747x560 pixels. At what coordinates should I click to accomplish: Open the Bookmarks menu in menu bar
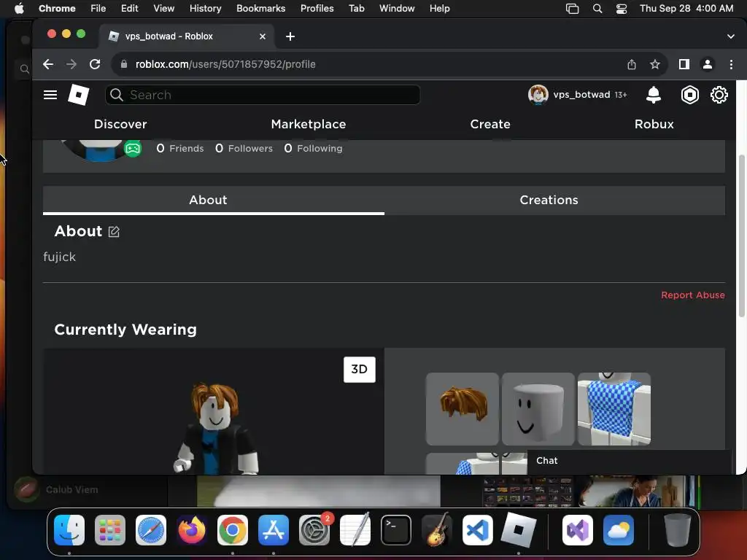tap(260, 9)
